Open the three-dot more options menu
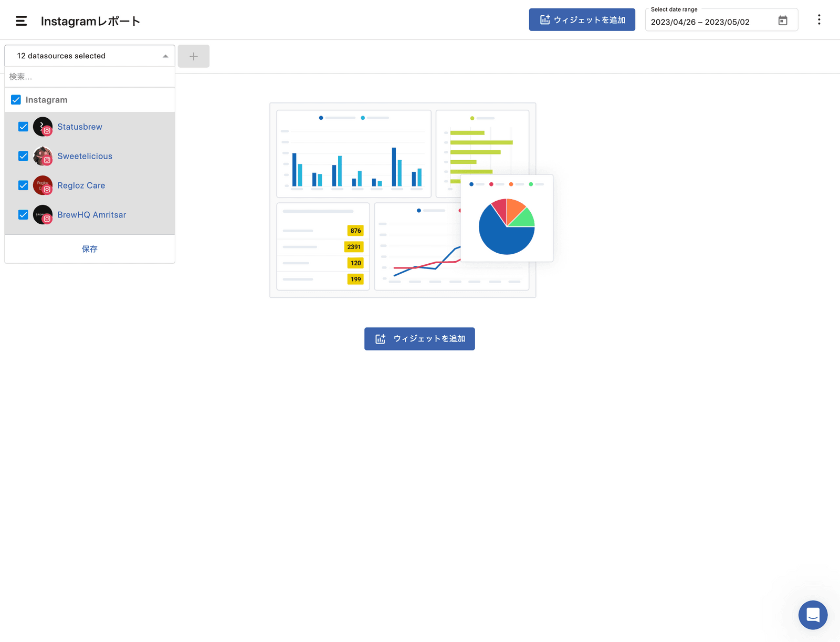The image size is (840, 642). [x=818, y=20]
